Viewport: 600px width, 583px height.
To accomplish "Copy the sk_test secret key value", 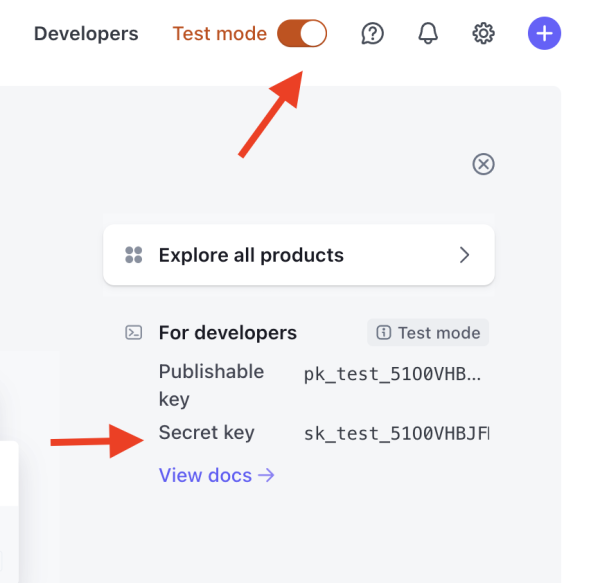I will (x=396, y=434).
